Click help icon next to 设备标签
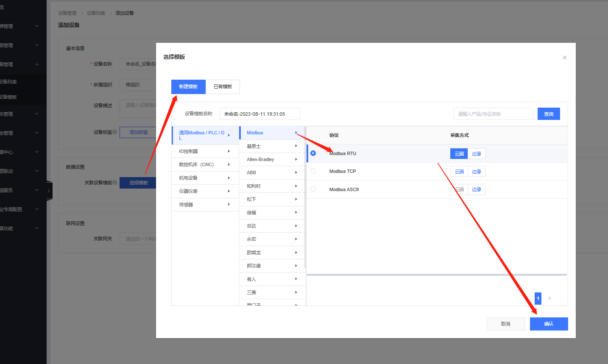This screenshot has width=608, height=364. click(115, 132)
